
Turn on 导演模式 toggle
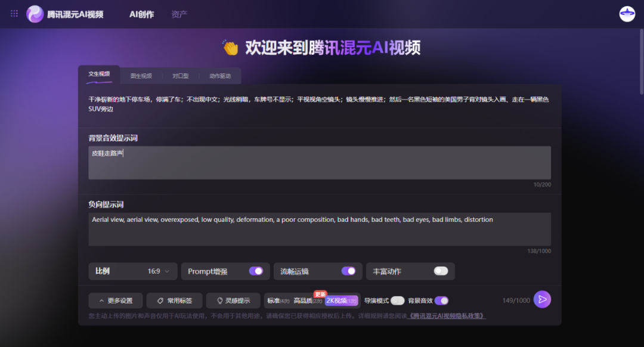tap(397, 300)
